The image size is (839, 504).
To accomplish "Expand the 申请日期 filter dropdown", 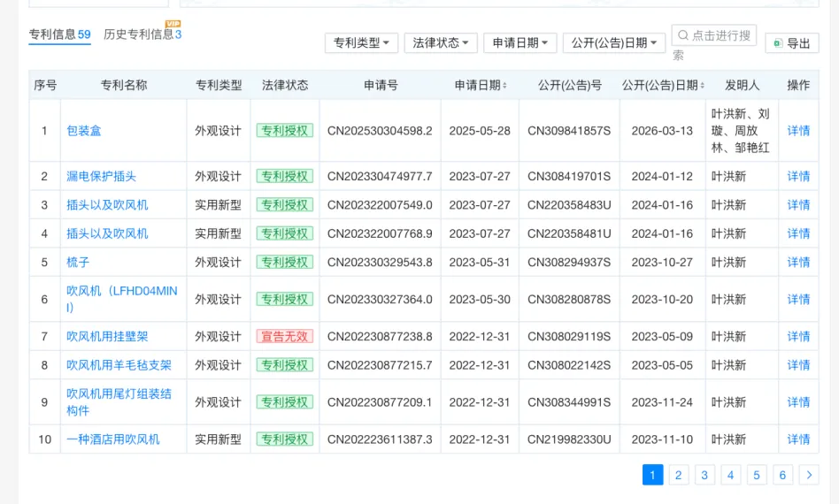I will (x=520, y=42).
